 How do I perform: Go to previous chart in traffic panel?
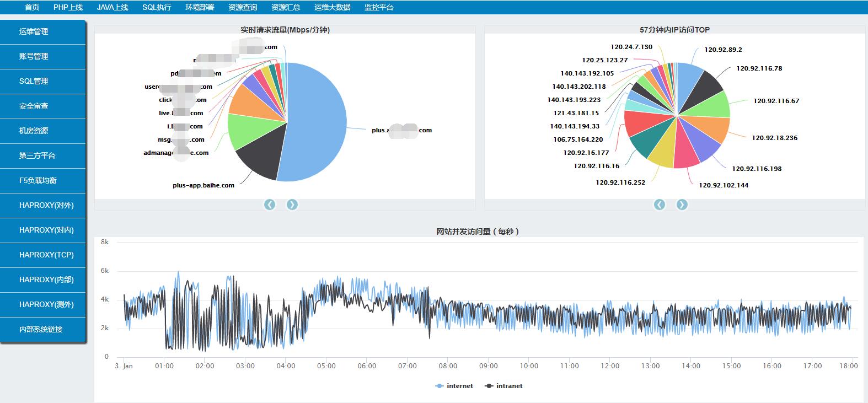270,205
